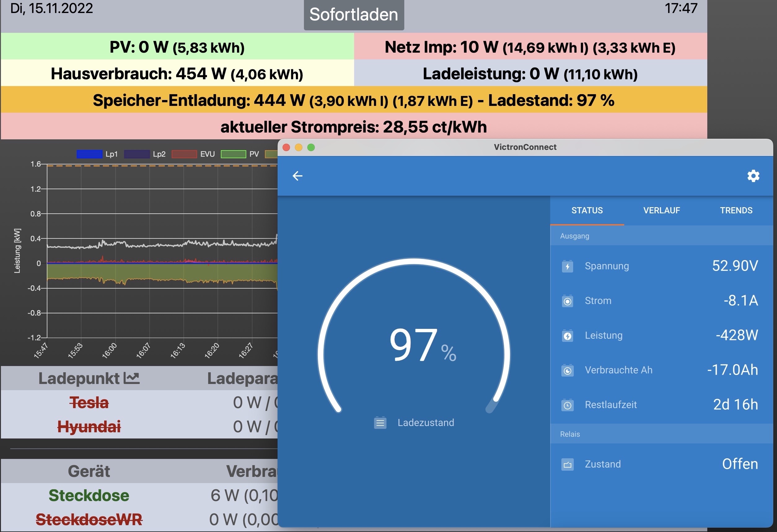Toggle Lp1 series in chart legend
This screenshot has width=777, height=532.
(x=89, y=154)
